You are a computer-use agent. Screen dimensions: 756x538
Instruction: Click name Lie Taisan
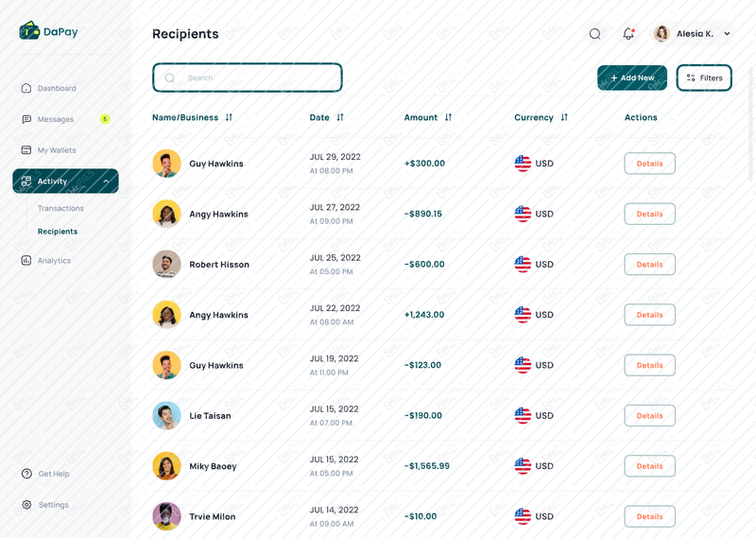click(210, 416)
